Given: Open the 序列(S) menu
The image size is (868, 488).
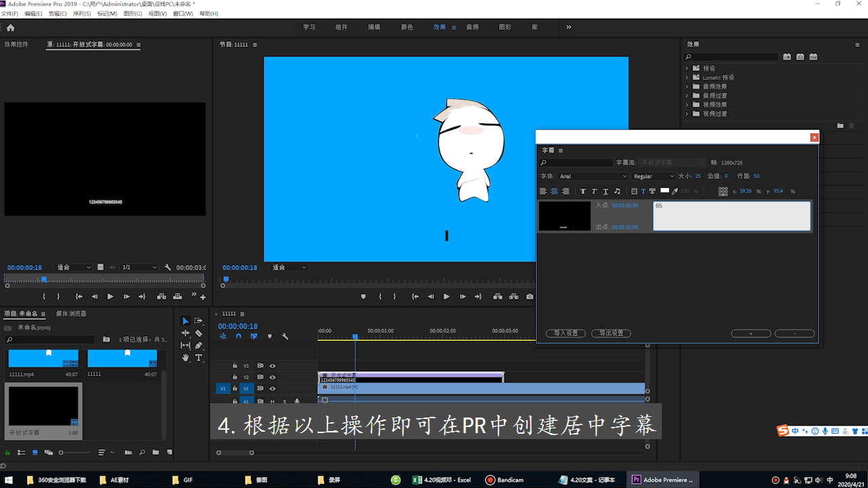Looking at the screenshot, I should pyautogui.click(x=81, y=14).
